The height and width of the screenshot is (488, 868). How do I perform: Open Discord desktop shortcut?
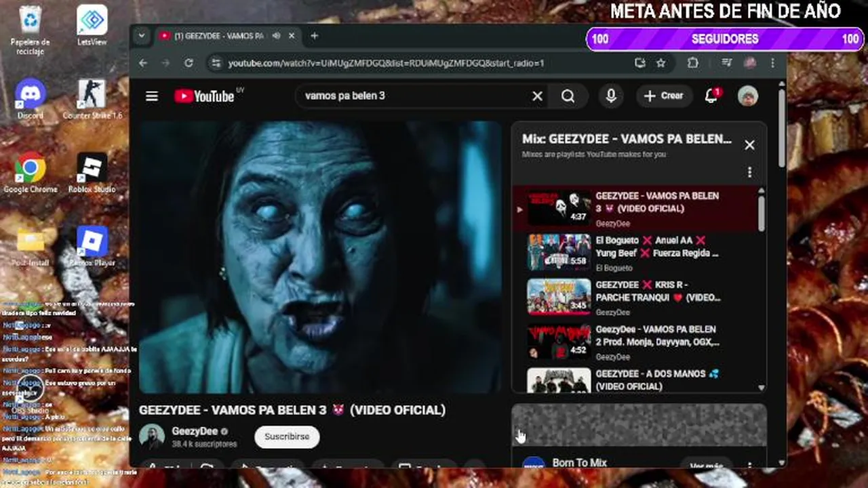point(31,100)
